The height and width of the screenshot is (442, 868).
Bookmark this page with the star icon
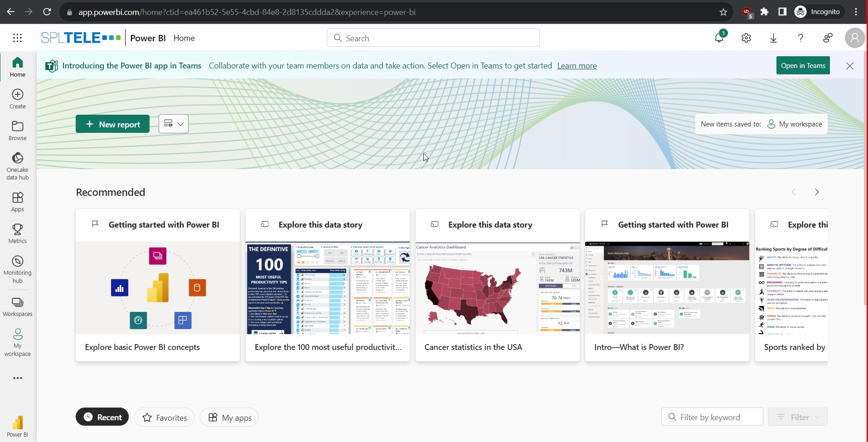(x=723, y=12)
